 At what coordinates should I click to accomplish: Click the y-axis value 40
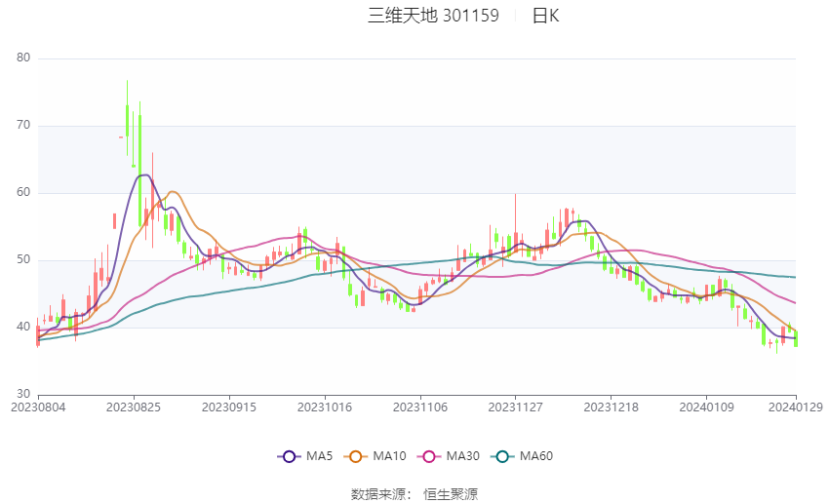(x=23, y=327)
